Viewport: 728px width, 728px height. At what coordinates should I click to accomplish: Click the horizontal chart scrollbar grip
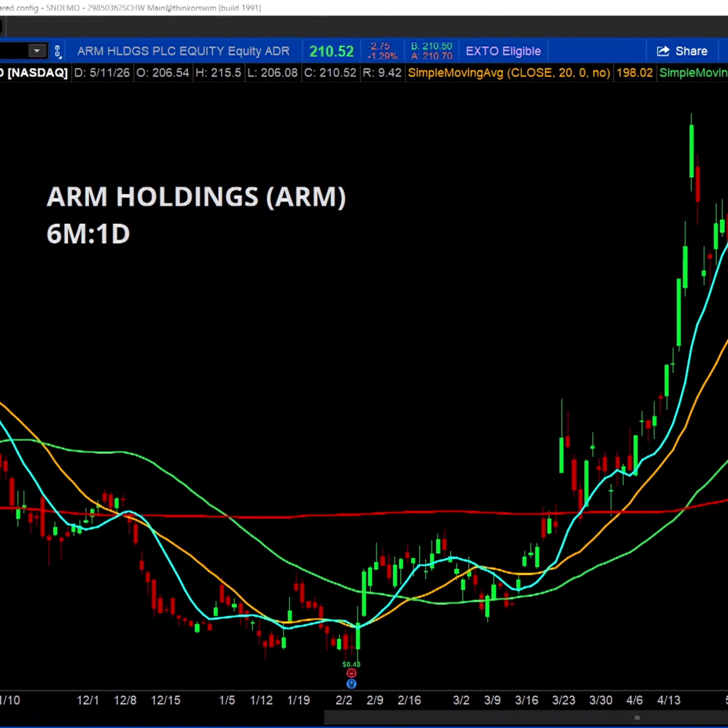(637, 718)
